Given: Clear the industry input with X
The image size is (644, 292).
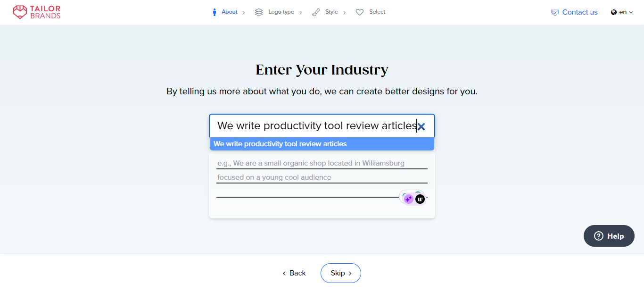Looking at the screenshot, I should (x=421, y=126).
